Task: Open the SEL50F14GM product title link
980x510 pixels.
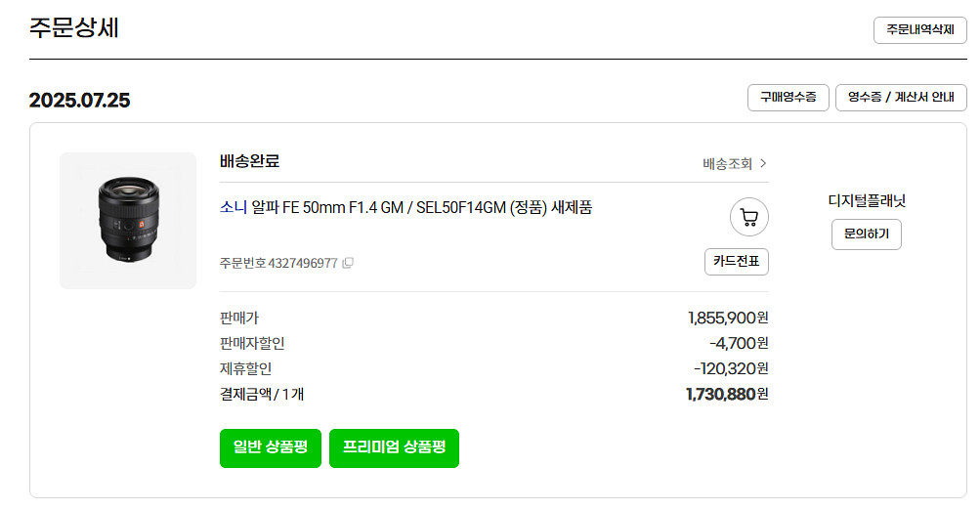Action: click(422, 207)
